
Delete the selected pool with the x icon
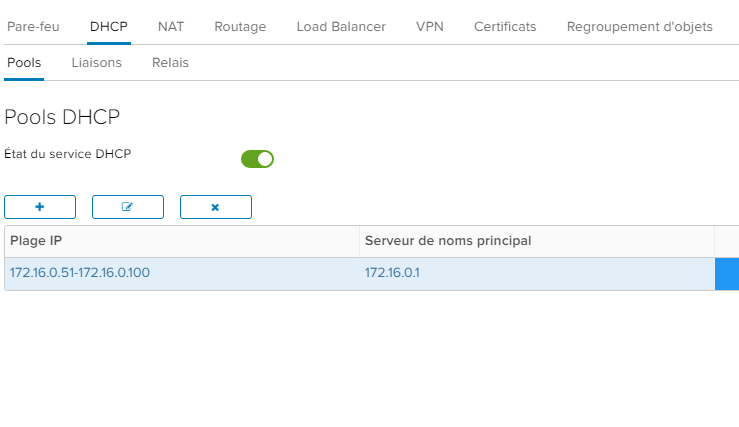216,207
